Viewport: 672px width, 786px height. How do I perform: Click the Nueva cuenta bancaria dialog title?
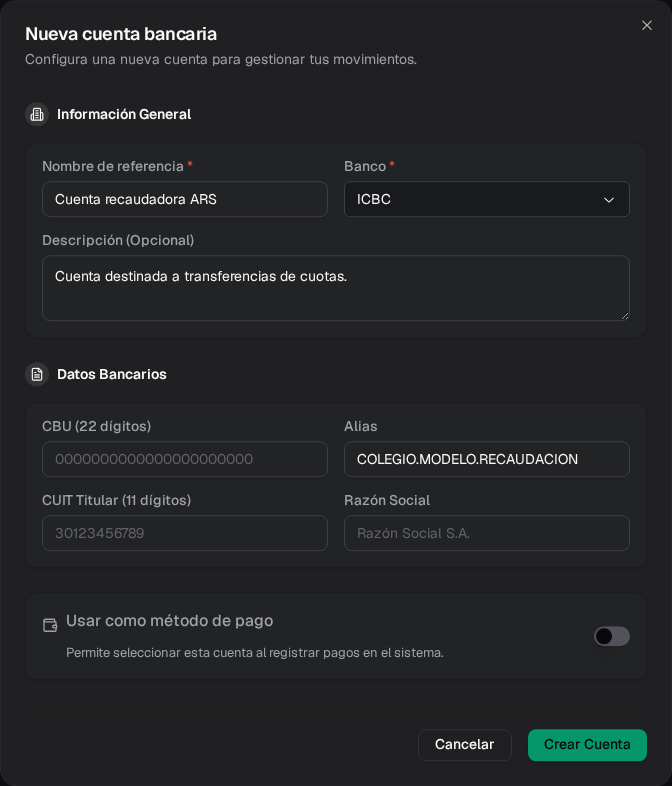tap(121, 34)
